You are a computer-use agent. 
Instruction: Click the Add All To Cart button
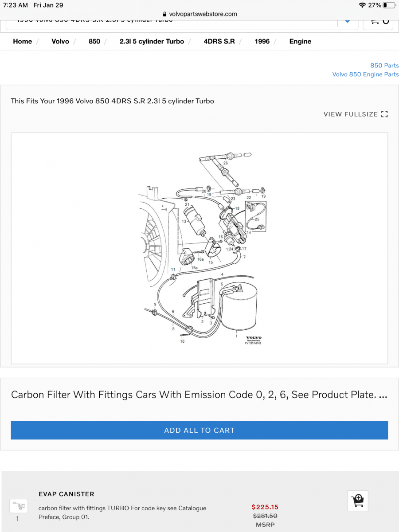pyautogui.click(x=199, y=430)
